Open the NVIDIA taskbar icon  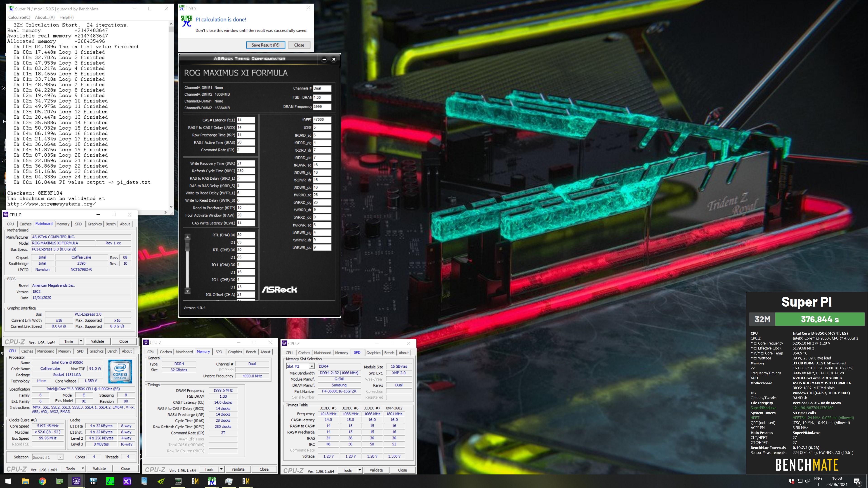tap(161, 481)
